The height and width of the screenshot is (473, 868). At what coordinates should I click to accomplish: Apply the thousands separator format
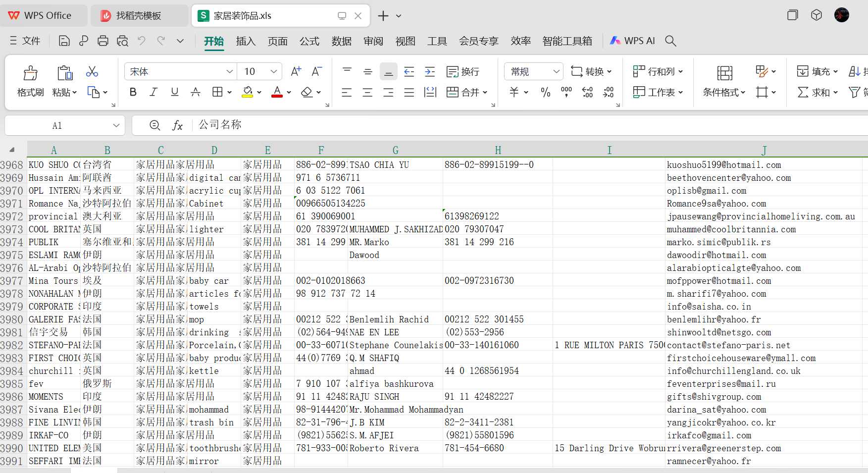pos(566,92)
